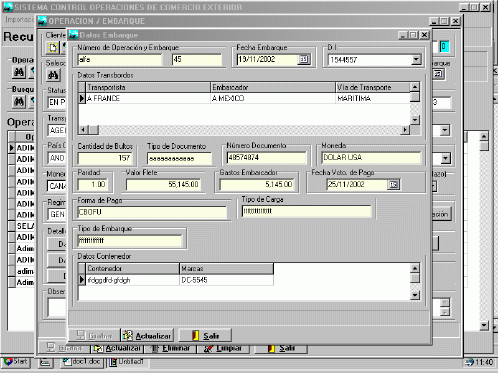Click the Tipo de Carga field
Screen dimensions: 498x373
(x=306, y=211)
